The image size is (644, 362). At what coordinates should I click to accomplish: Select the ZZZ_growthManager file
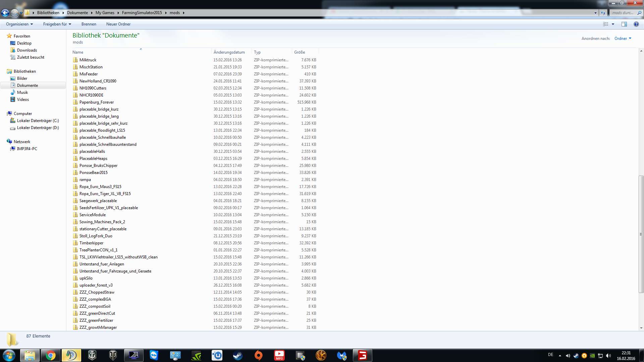tap(98, 327)
